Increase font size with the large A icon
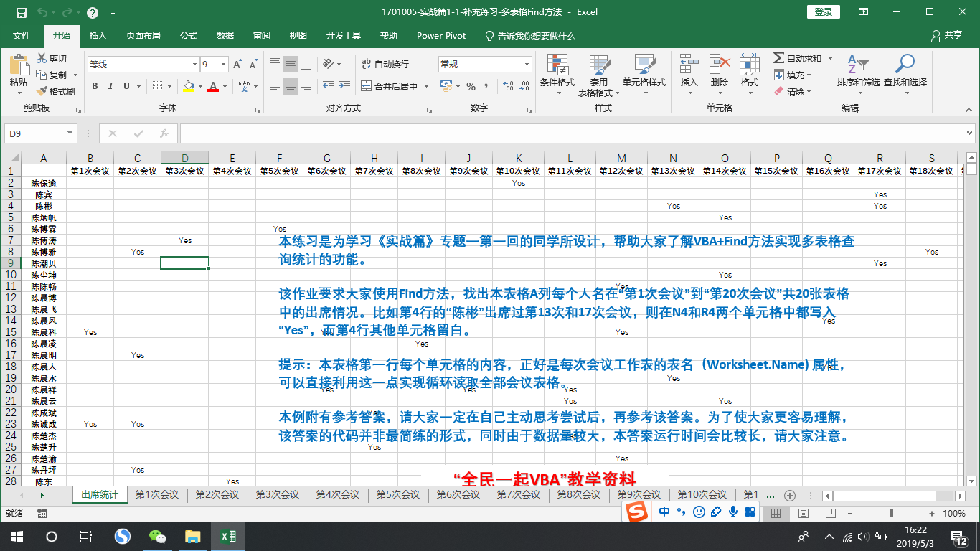This screenshot has height=551, width=980. pyautogui.click(x=238, y=64)
